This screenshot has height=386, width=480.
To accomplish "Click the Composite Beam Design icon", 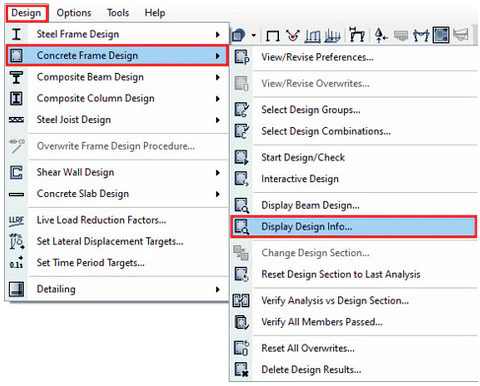I will click(16, 77).
